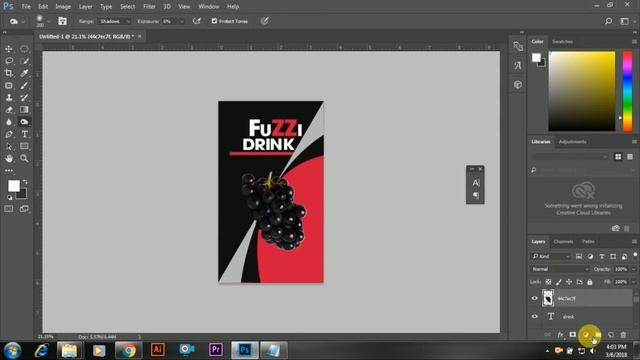Pick a color in the color field
The width and height of the screenshot is (640, 360).
point(582,91)
